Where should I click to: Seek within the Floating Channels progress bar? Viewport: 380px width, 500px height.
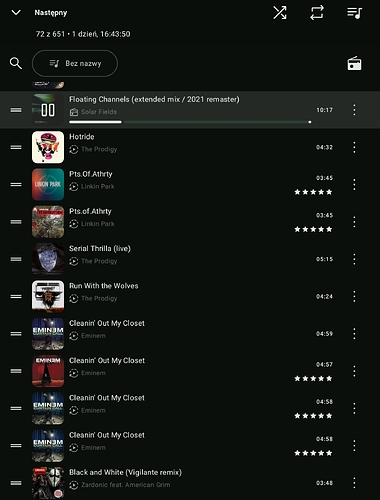click(190, 122)
